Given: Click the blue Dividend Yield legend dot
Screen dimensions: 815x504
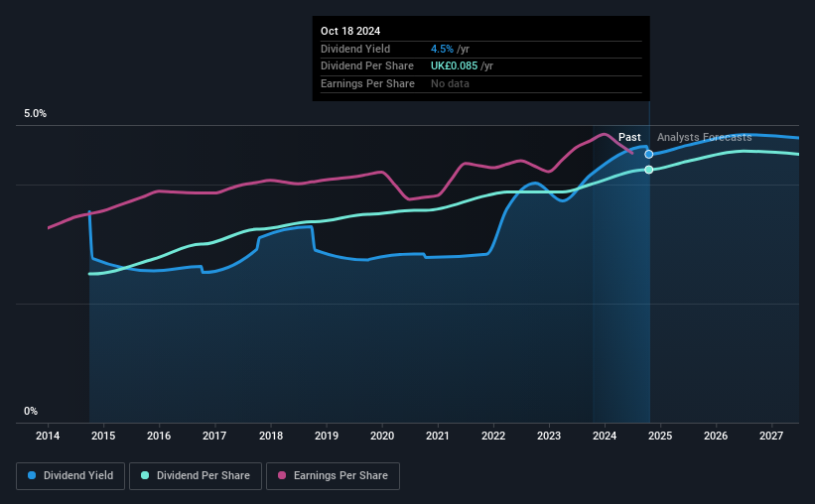Looking at the screenshot, I should [x=32, y=475].
